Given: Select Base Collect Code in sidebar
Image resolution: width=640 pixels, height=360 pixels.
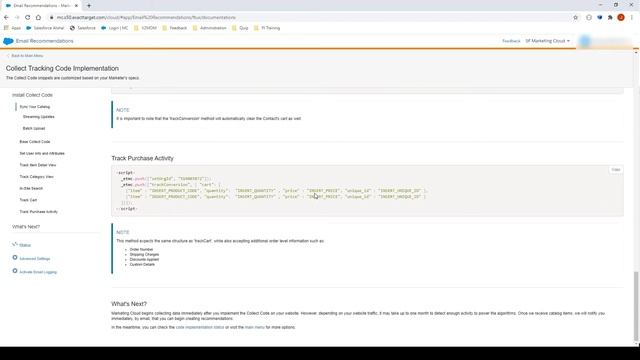Looking at the screenshot, I should click(x=35, y=142).
